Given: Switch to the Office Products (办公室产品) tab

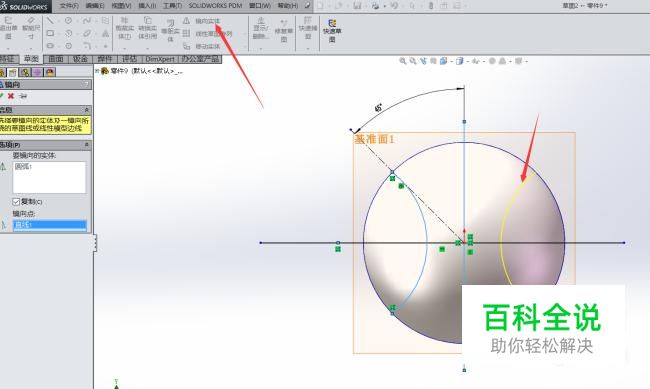Looking at the screenshot, I should pyautogui.click(x=200, y=59).
